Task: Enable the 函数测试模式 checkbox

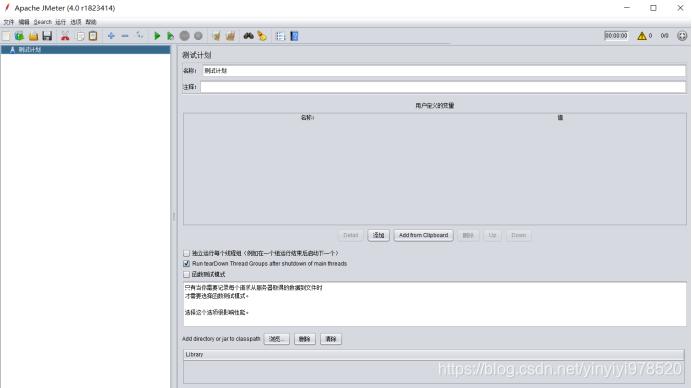Action: click(186, 275)
